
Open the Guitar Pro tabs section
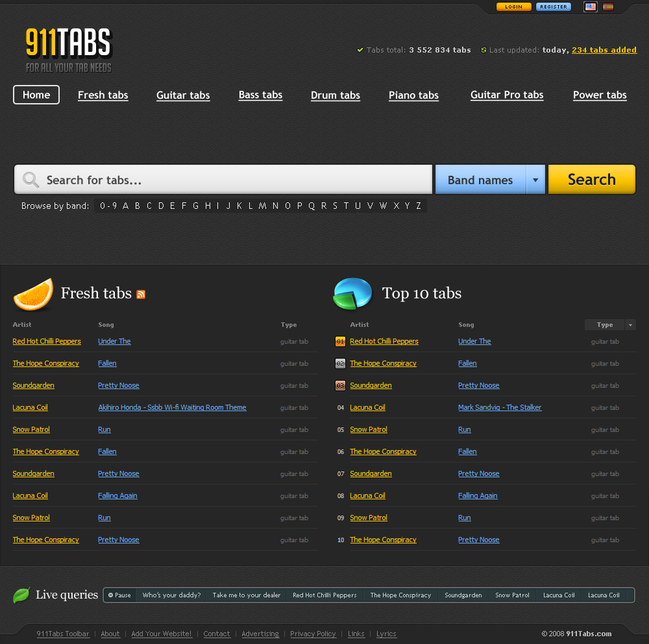[507, 95]
